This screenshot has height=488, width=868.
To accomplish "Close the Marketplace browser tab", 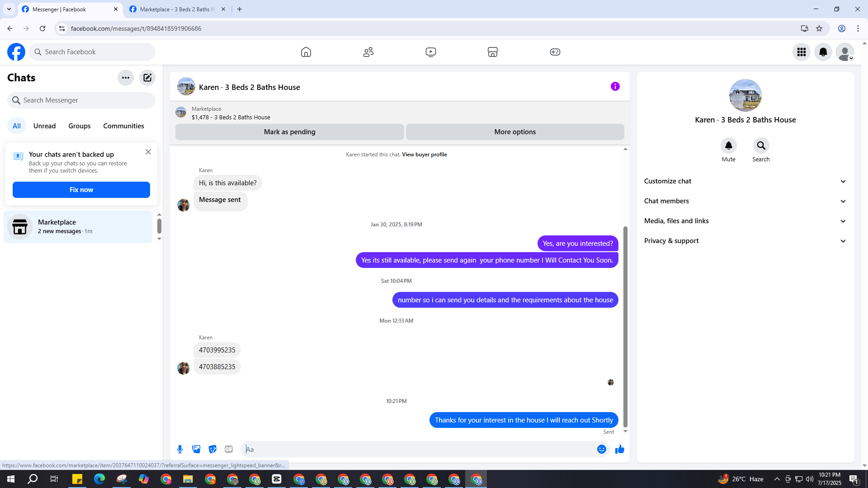I will (x=223, y=9).
